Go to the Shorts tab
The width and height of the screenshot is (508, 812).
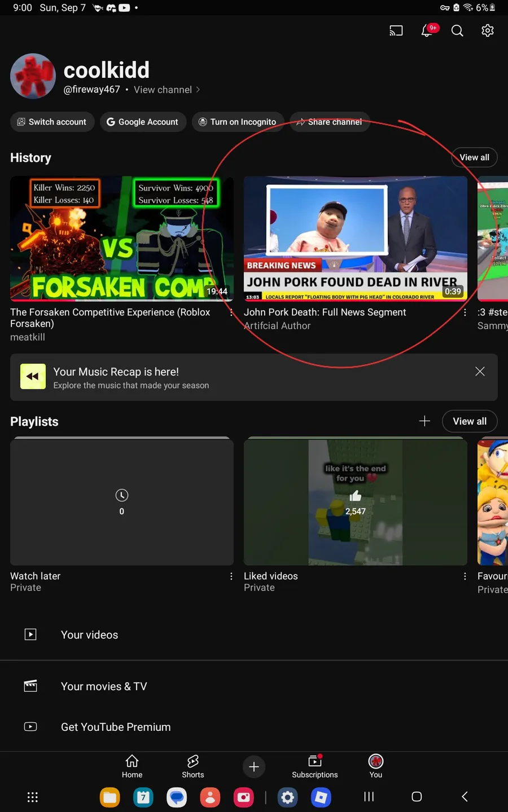(x=193, y=766)
